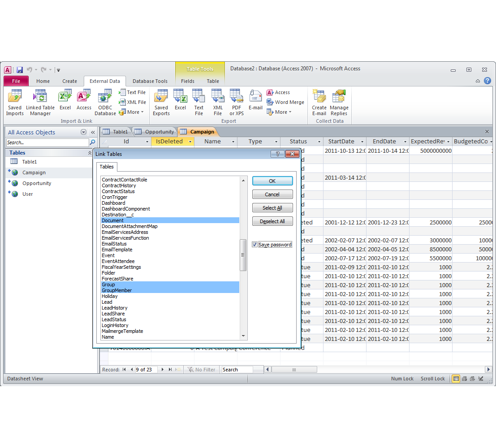Open IsDeleted column filter dropdown
496x448 pixels.
[x=190, y=142]
